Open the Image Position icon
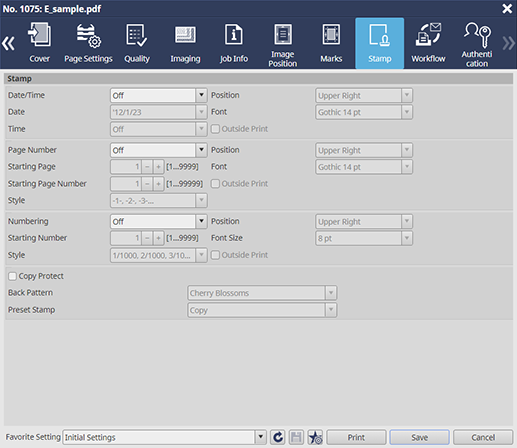Screen dimensions: 517x448 (283, 34)
